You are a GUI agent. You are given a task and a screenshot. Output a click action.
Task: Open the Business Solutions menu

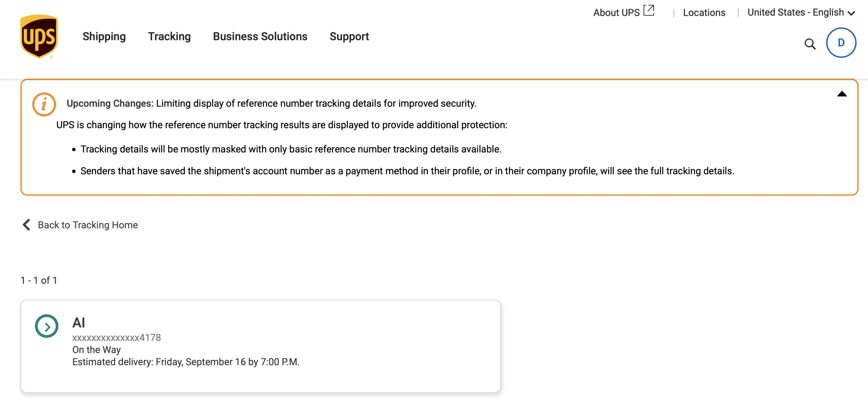260,36
